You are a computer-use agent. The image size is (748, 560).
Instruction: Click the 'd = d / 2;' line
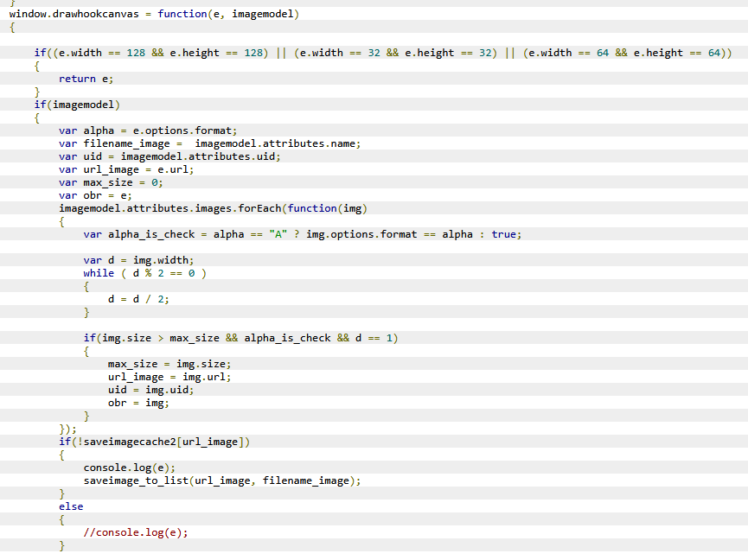[139, 299]
